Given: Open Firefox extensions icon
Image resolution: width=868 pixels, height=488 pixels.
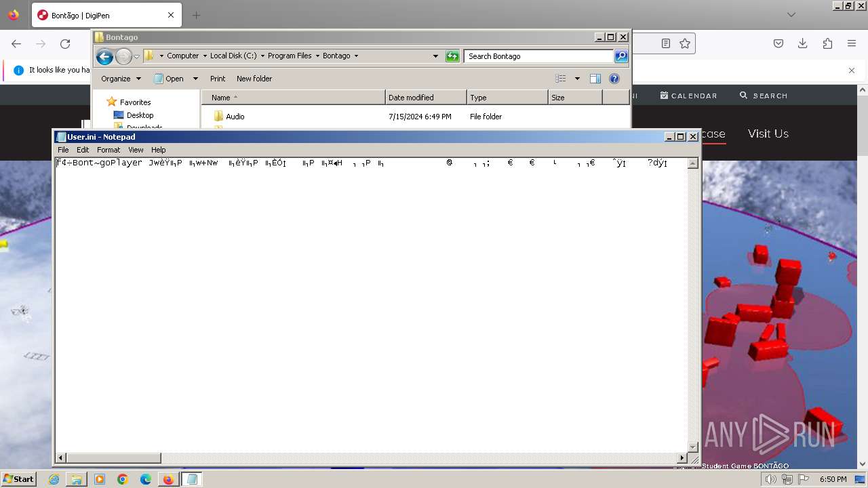Looking at the screenshot, I should (827, 43).
